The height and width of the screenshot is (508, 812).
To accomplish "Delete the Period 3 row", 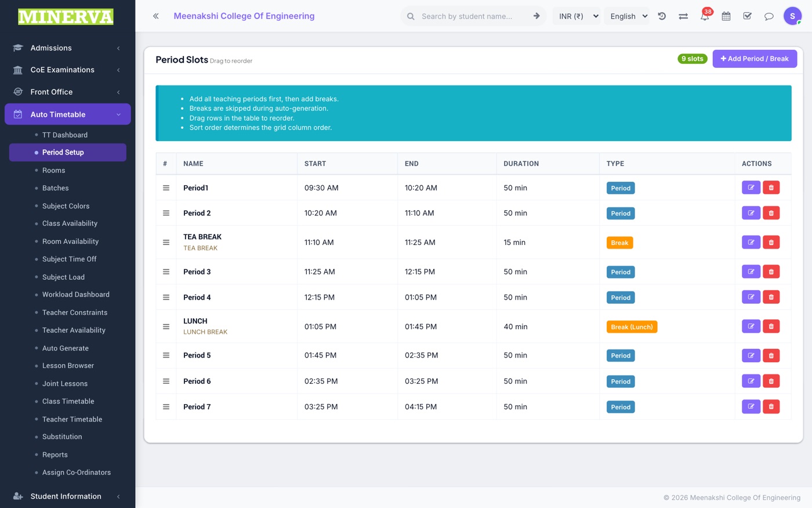I will (771, 272).
